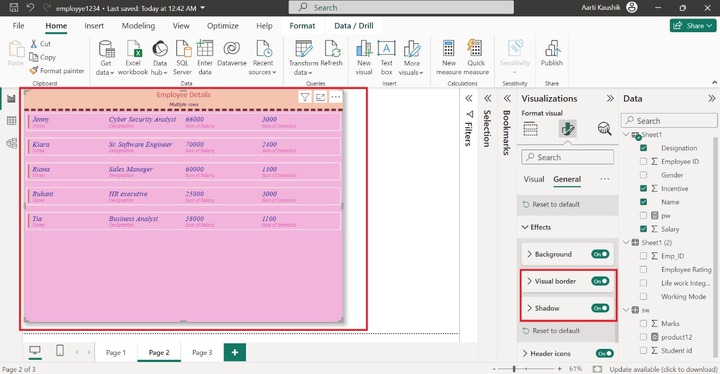This screenshot has width=720, height=374.
Task: Create a Quick measure
Action: pyautogui.click(x=476, y=57)
